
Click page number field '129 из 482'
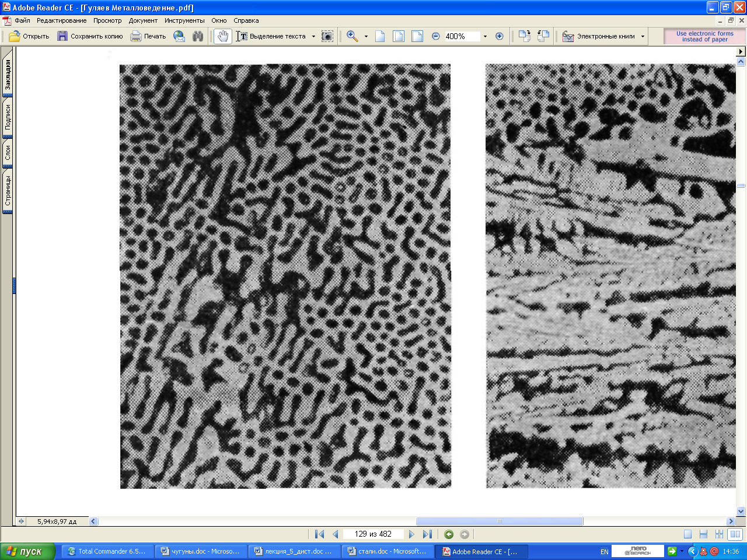[x=373, y=534]
